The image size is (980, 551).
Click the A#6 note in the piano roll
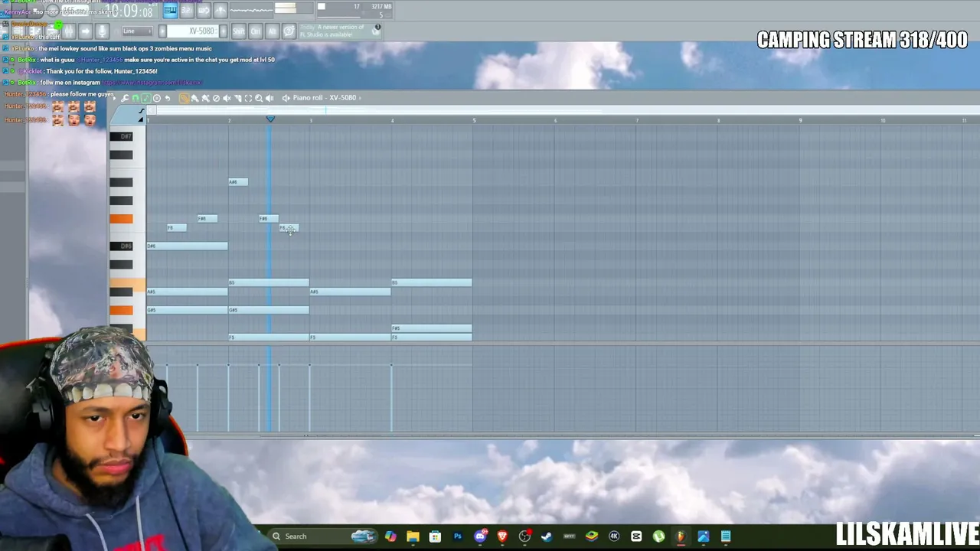238,181
